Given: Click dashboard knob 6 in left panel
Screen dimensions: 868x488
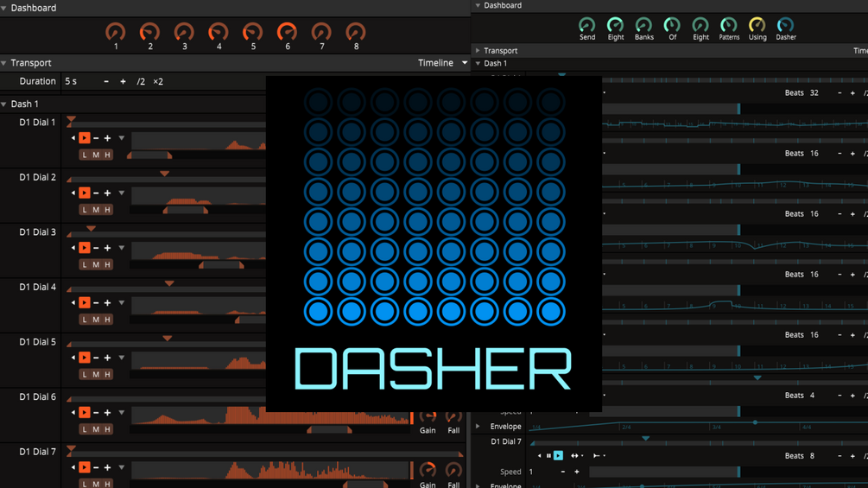Looking at the screenshot, I should pyautogui.click(x=288, y=32).
